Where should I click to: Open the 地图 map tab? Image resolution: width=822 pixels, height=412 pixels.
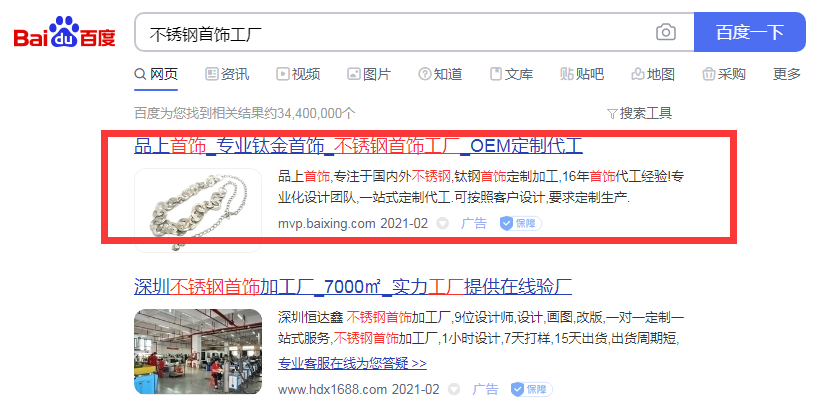coord(653,74)
